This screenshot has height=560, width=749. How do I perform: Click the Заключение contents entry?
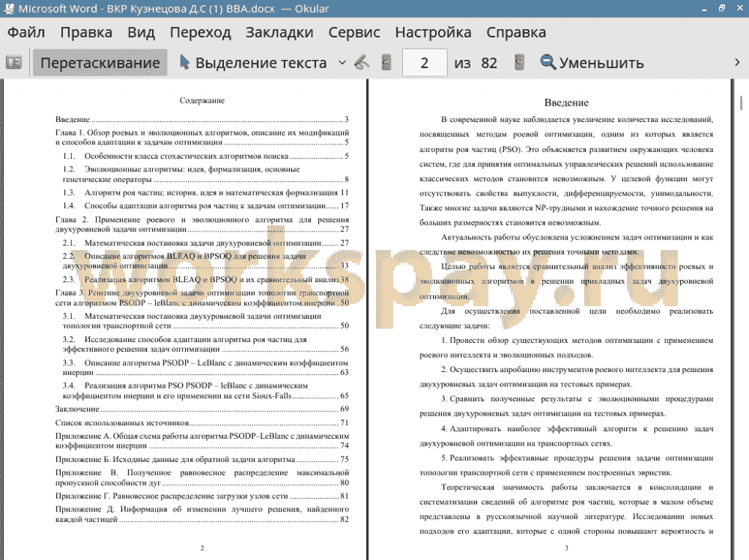pyautogui.click(x=202, y=409)
